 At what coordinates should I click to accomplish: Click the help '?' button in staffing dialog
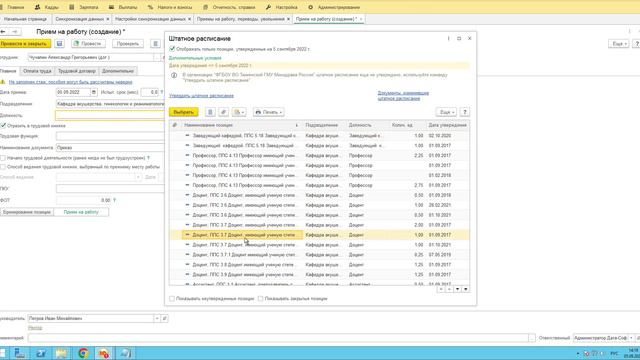click(x=464, y=112)
